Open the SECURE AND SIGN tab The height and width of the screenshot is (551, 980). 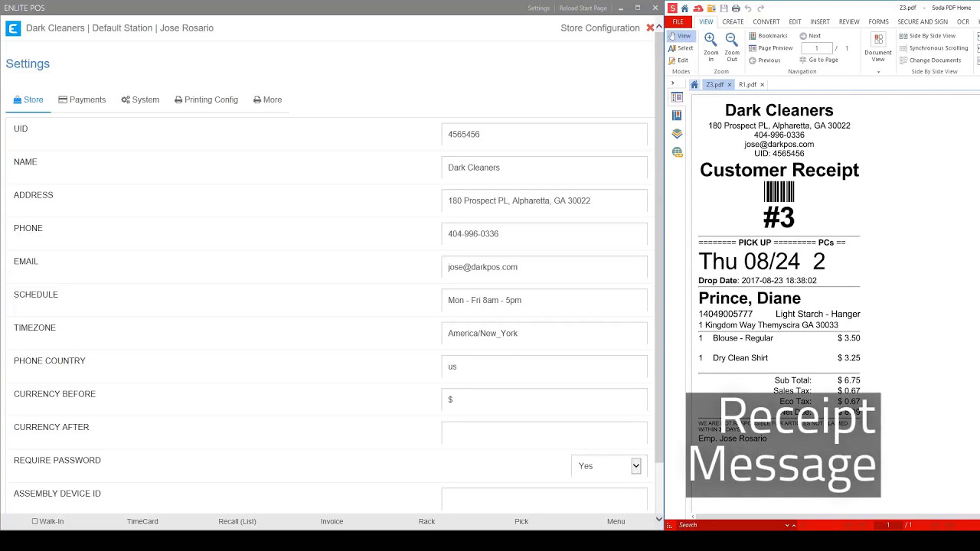point(923,21)
